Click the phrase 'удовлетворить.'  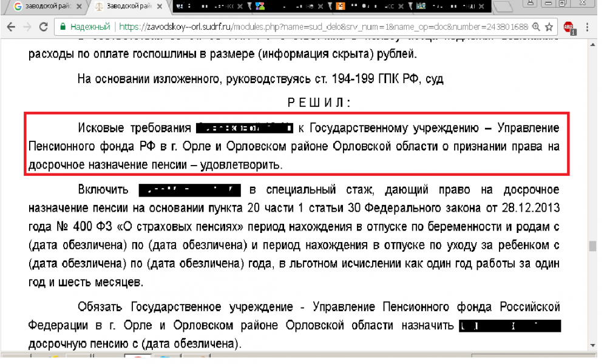(241, 165)
